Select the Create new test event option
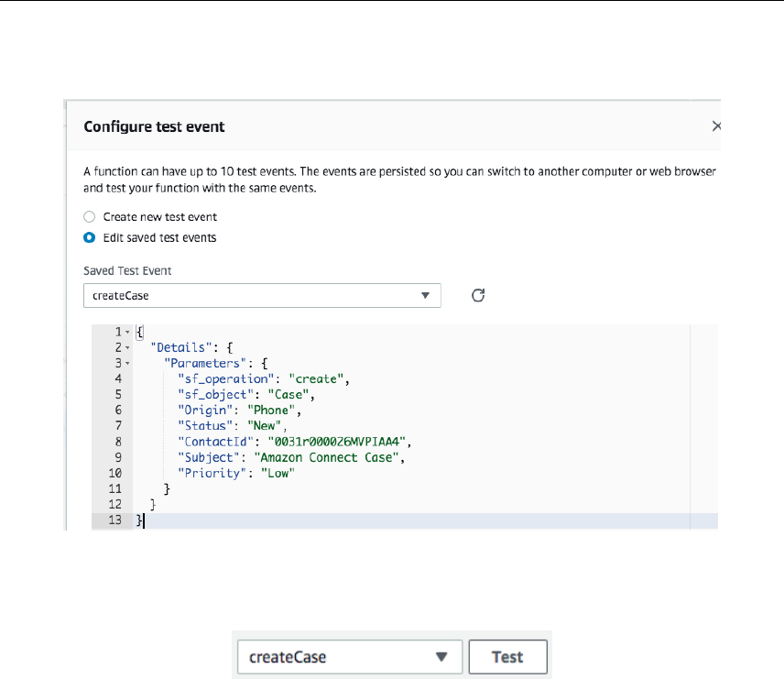The height and width of the screenshot is (679, 784). 90,217
